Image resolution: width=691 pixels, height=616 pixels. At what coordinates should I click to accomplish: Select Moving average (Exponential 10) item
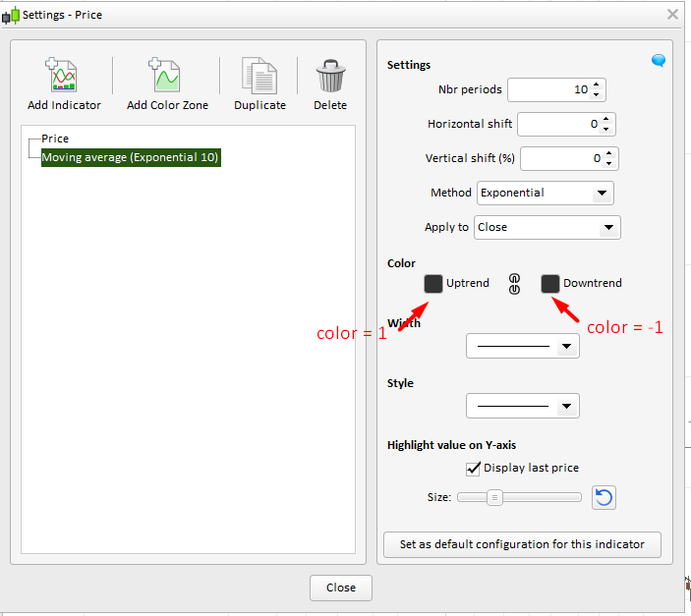click(131, 158)
